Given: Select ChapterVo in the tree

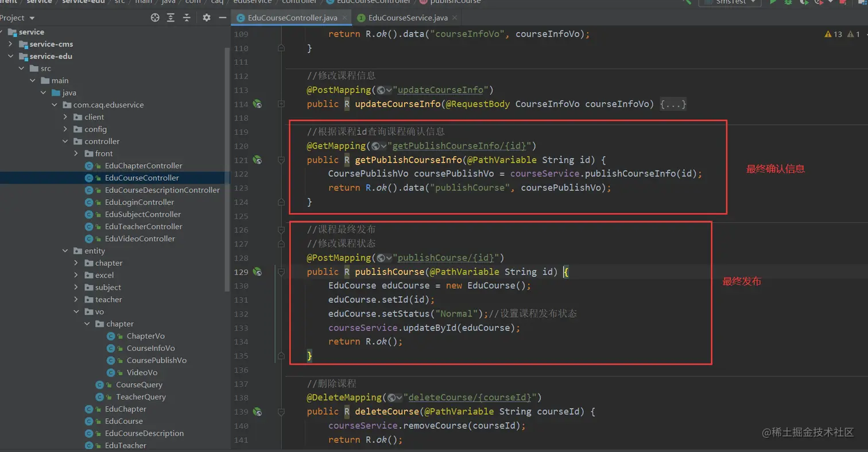Looking at the screenshot, I should (145, 337).
